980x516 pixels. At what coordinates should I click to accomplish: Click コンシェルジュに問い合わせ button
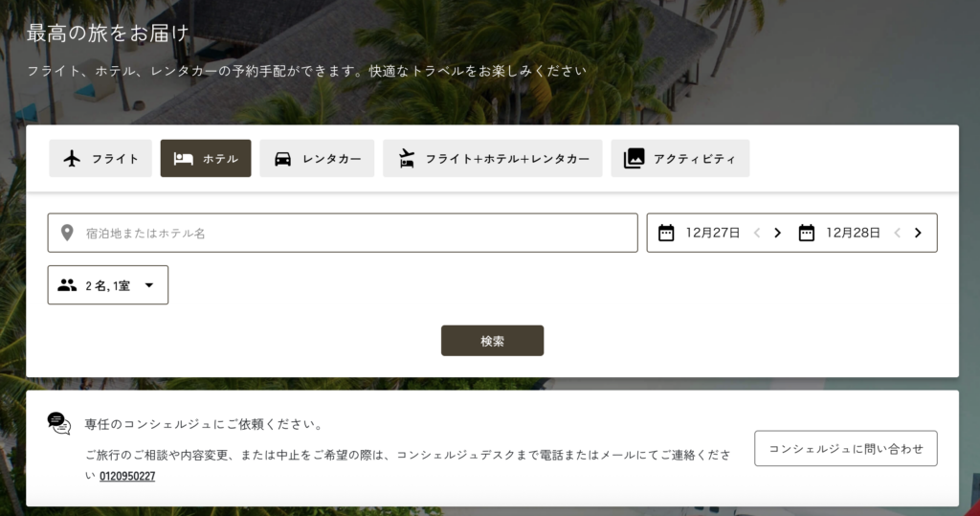point(846,448)
